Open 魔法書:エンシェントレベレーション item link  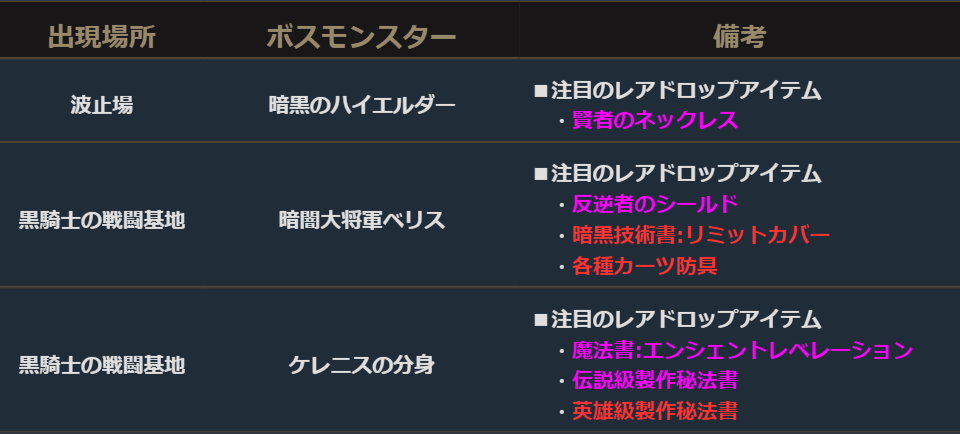tap(742, 351)
